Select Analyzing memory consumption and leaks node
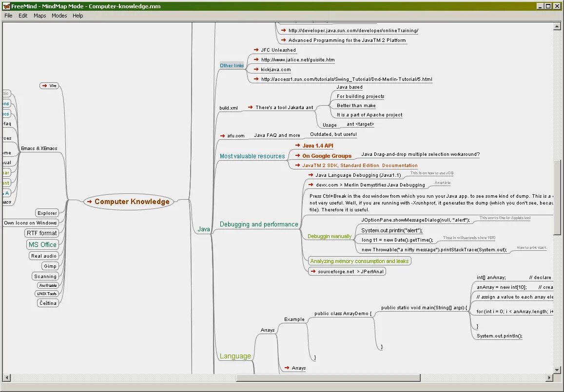 [359, 261]
